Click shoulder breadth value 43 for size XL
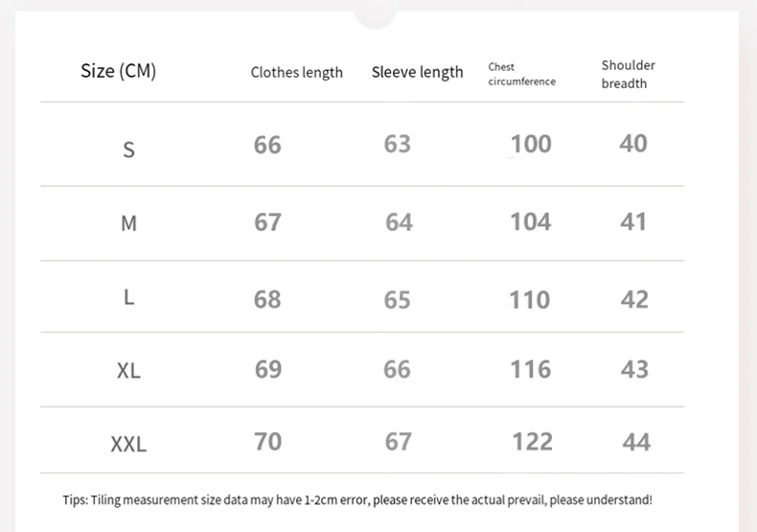This screenshot has width=757, height=532. tap(634, 369)
